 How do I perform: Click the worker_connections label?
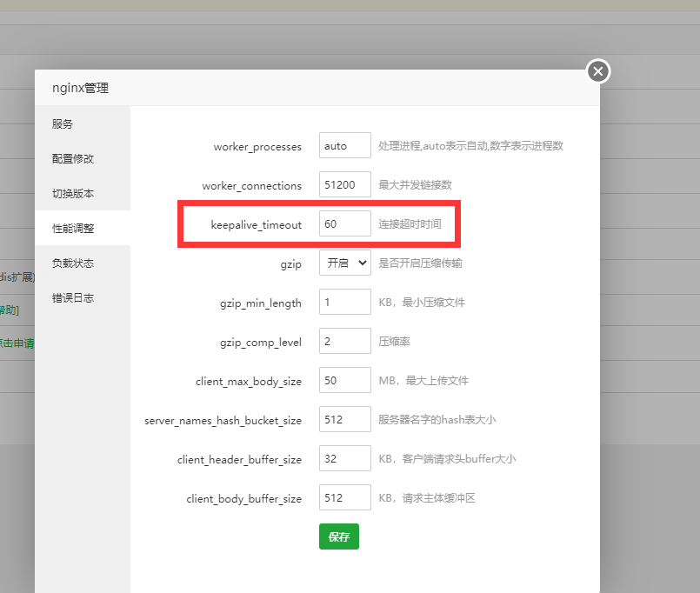click(252, 186)
